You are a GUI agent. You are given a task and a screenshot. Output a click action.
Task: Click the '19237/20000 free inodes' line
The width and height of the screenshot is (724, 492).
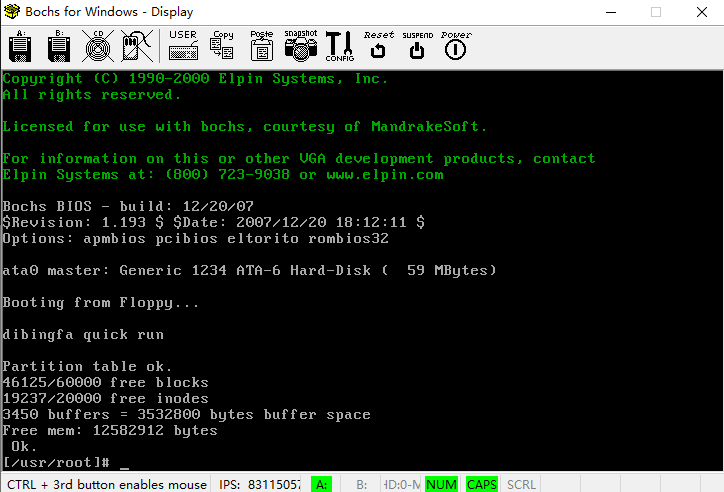pos(105,398)
